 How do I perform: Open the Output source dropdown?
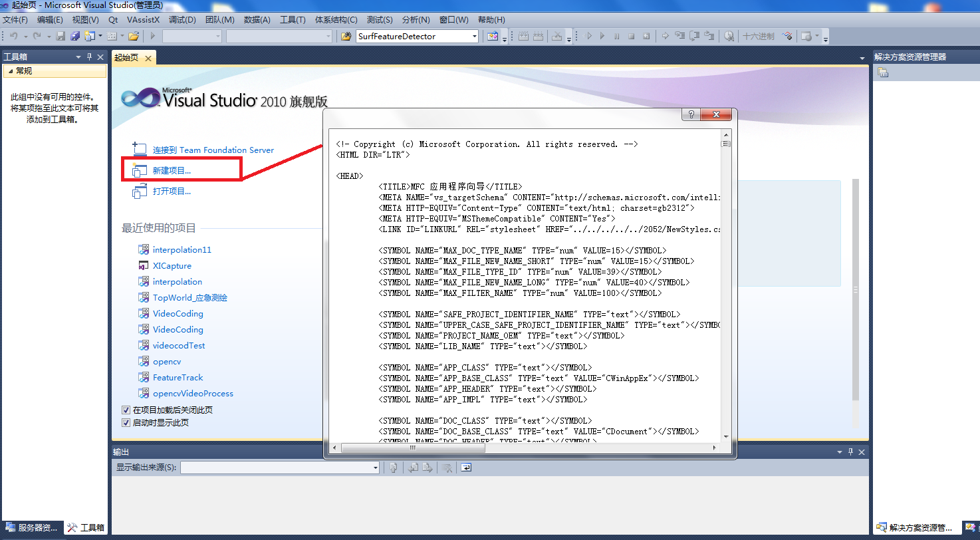(x=375, y=468)
